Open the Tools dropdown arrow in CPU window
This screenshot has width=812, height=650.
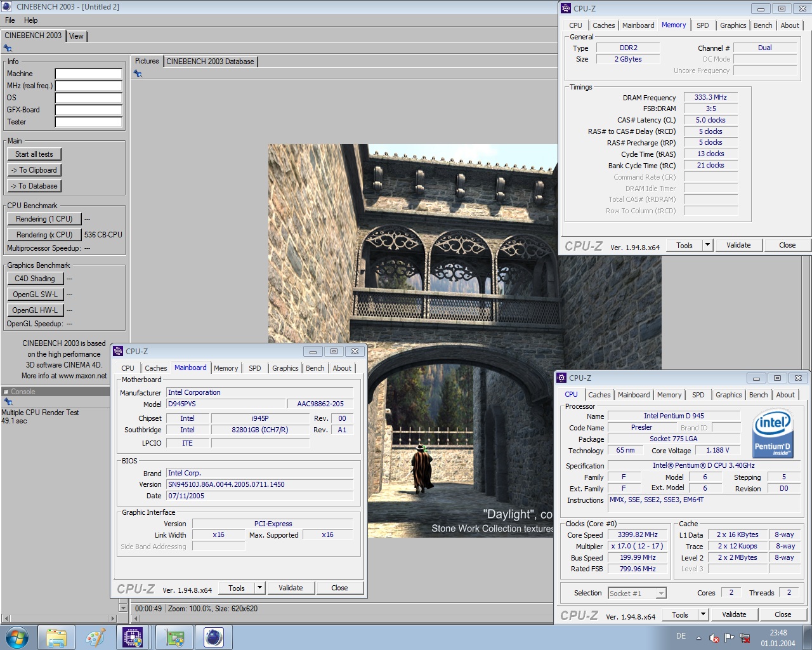coord(703,614)
